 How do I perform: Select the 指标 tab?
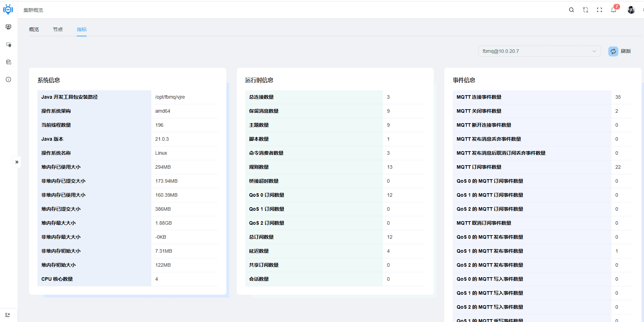point(82,29)
